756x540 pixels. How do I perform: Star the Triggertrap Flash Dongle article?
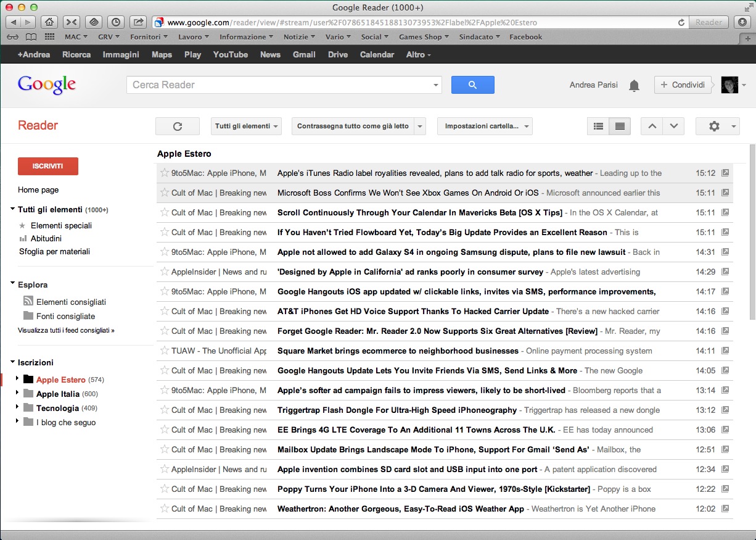point(165,410)
